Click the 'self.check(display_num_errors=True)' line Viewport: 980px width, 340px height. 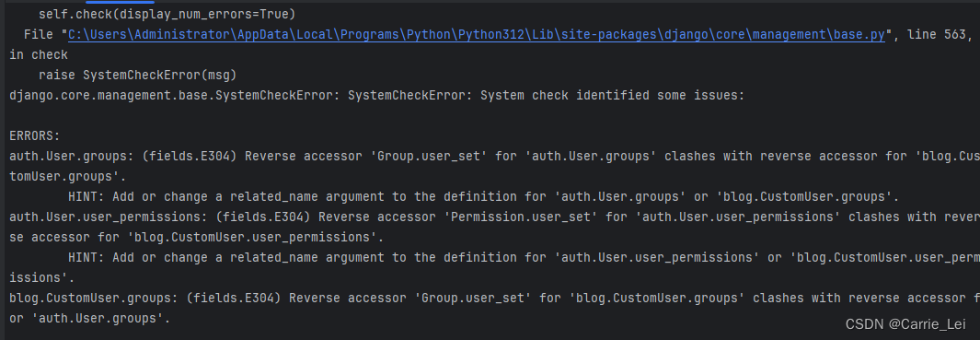167,14
